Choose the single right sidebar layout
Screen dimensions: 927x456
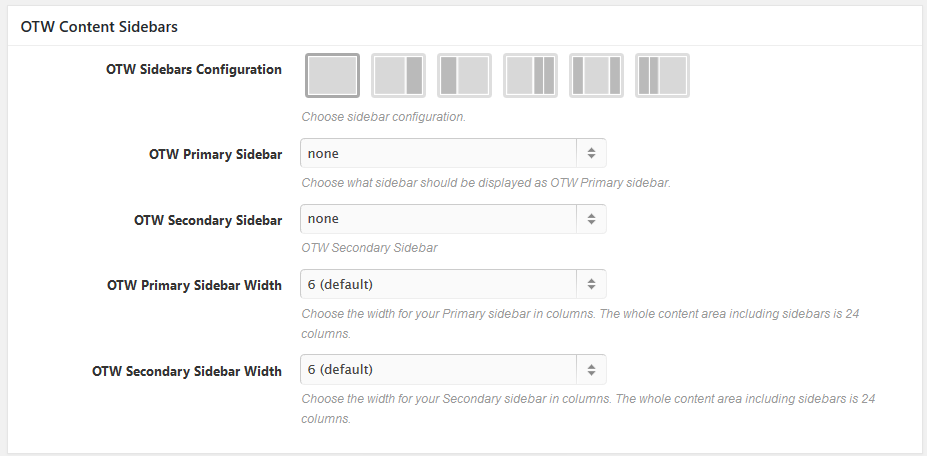pyautogui.click(x=398, y=76)
